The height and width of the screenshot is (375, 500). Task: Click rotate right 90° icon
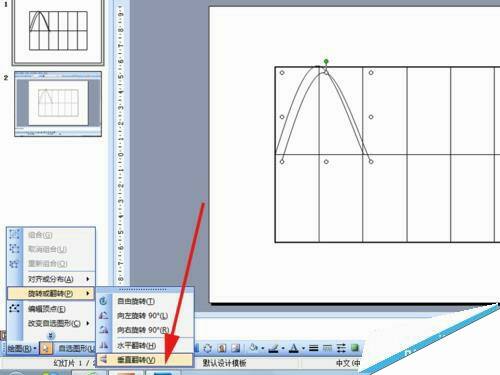tap(104, 330)
